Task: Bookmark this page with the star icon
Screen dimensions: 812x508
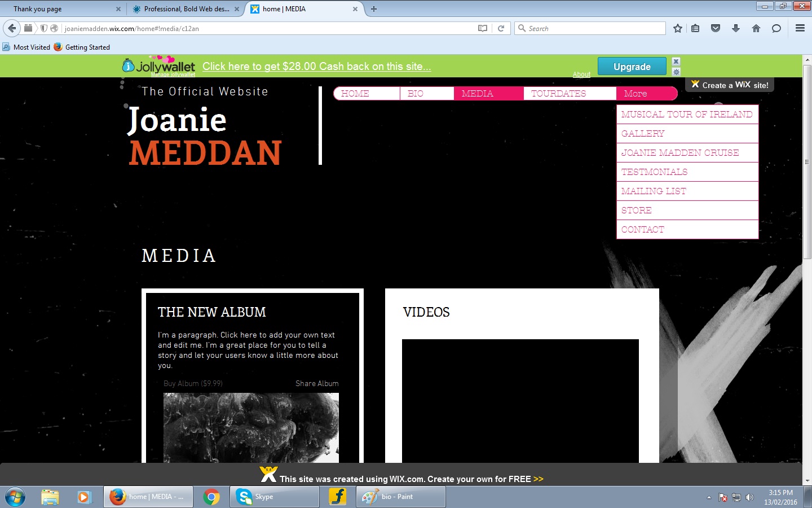Action: click(678, 28)
